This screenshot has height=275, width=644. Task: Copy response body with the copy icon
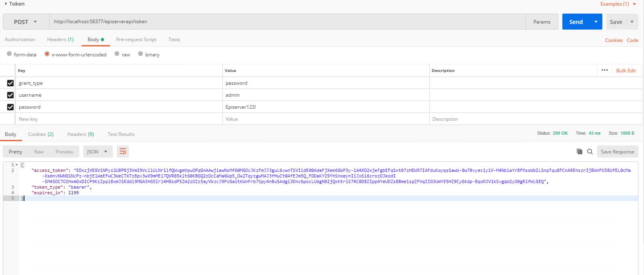click(579, 151)
